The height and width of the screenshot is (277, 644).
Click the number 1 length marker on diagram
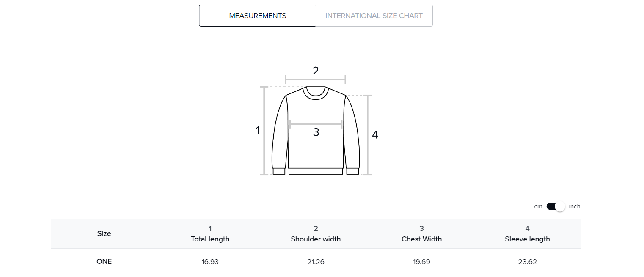point(257,131)
